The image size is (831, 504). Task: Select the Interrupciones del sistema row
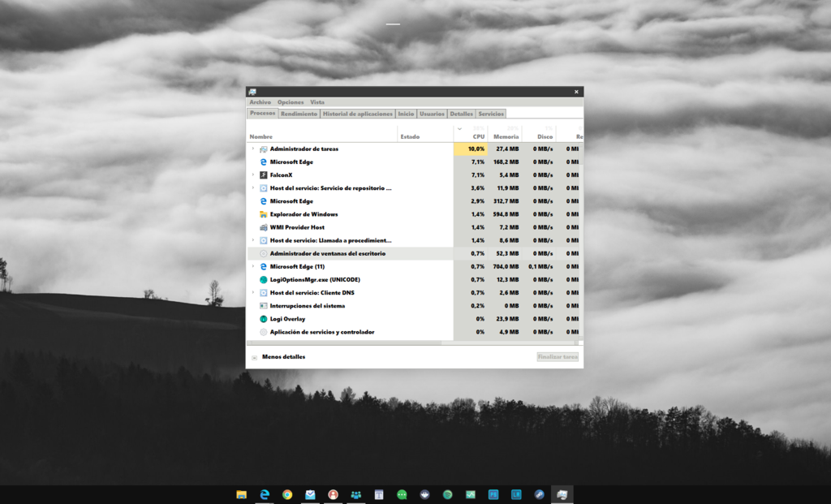click(x=307, y=306)
